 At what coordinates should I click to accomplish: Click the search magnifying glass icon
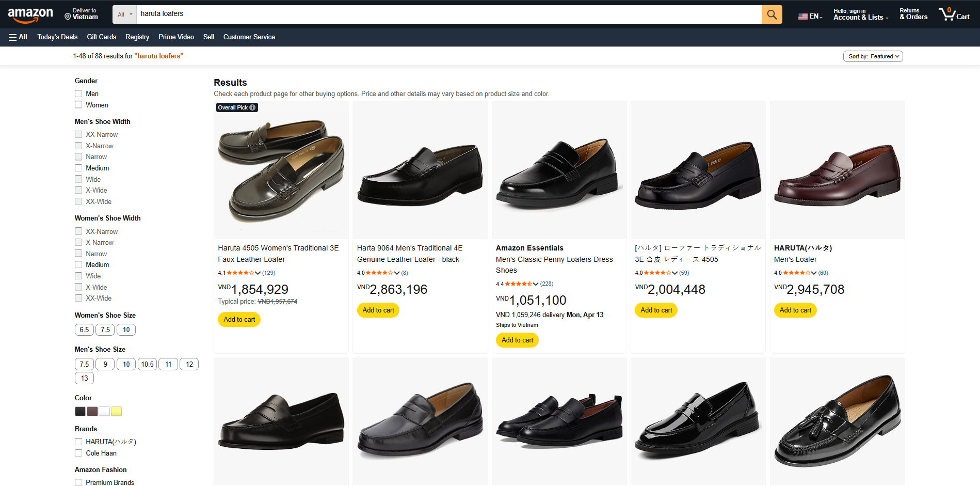point(772,14)
